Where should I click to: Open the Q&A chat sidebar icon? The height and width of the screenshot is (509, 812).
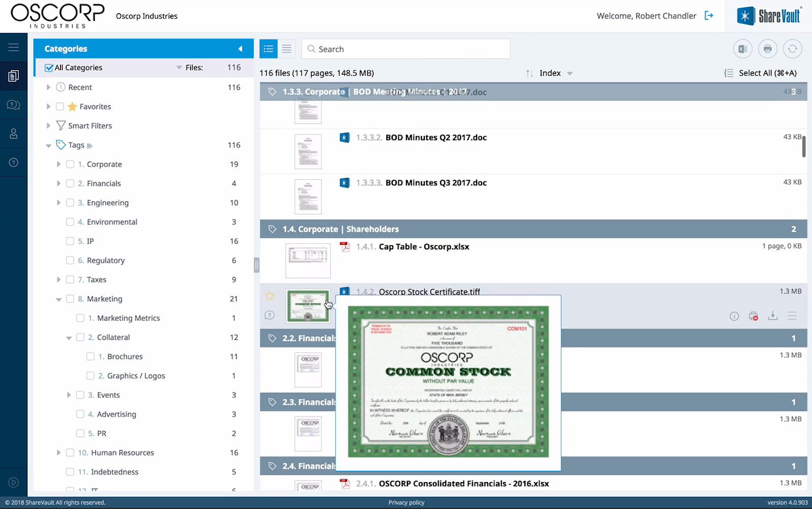click(14, 105)
